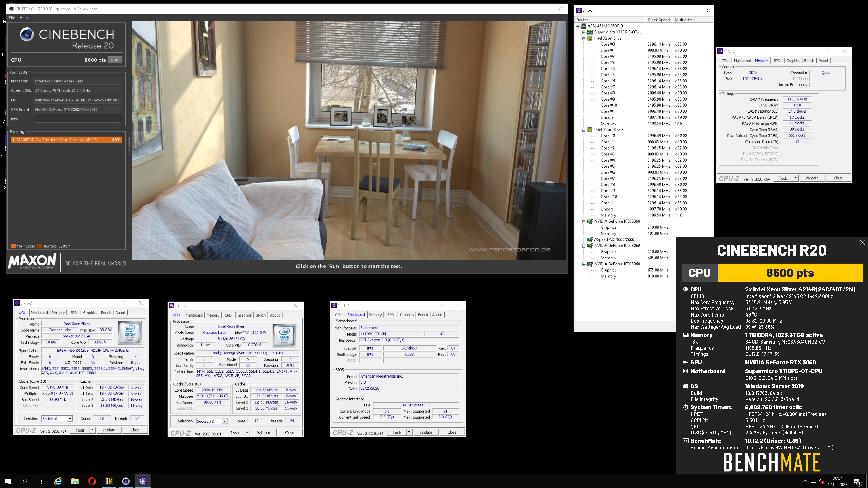Click the first NVIDIA GeForce RTX 3060 icon
The image size is (868, 488).
tap(590, 221)
